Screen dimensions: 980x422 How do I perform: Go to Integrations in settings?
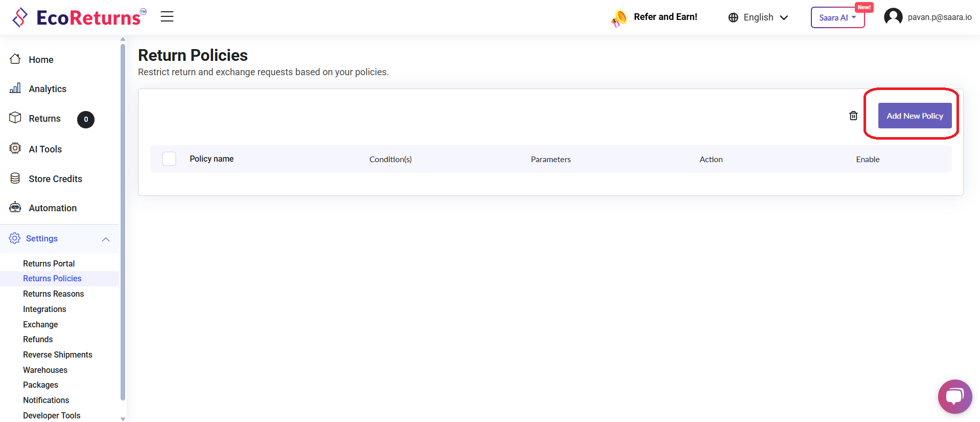coord(44,309)
